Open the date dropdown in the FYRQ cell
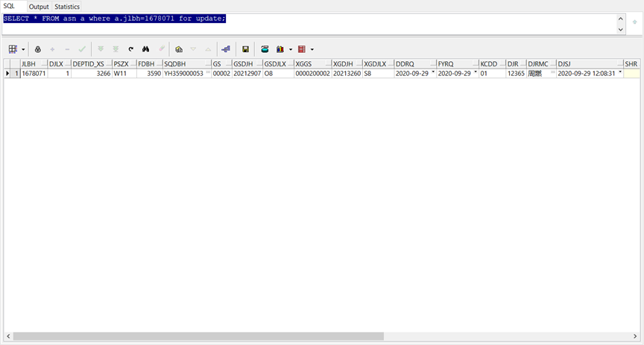644x345 pixels. (476, 73)
